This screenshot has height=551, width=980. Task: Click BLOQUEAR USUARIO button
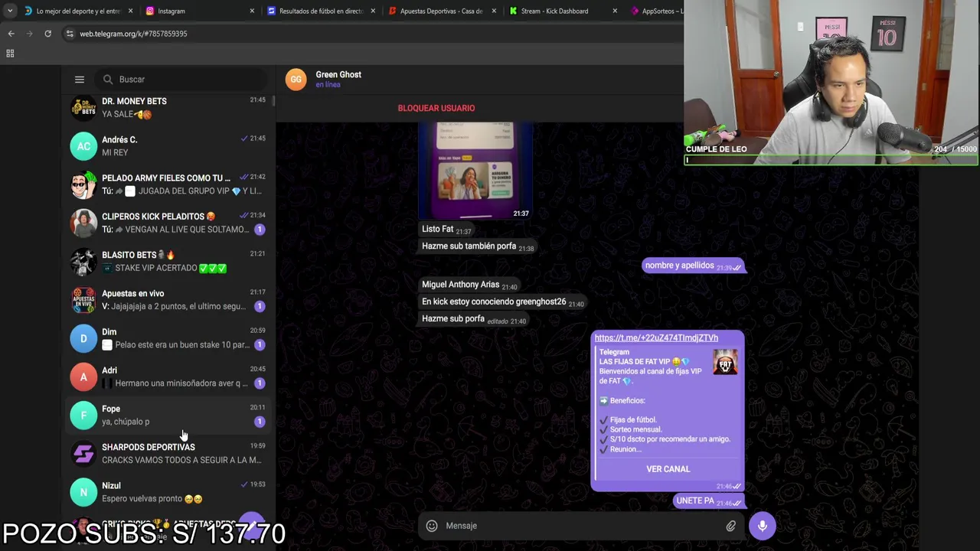(436, 108)
